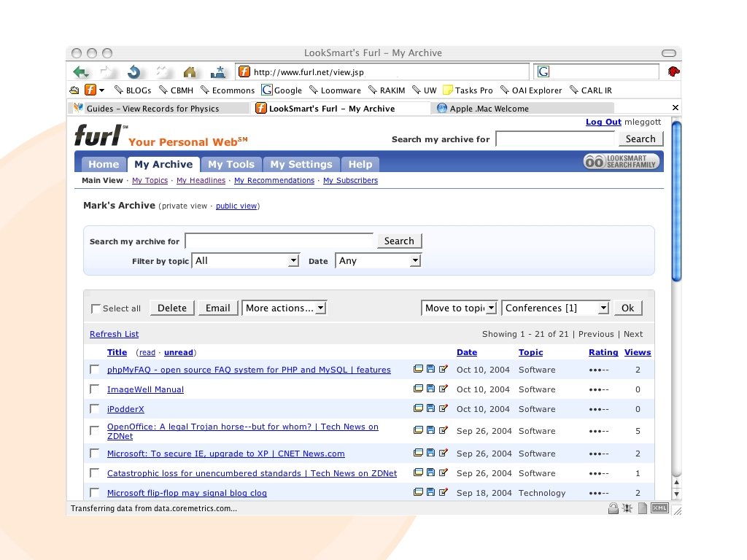This screenshot has width=747, height=560.
Task: Click save icon for Microsoft secure IE row
Action: click(x=430, y=452)
